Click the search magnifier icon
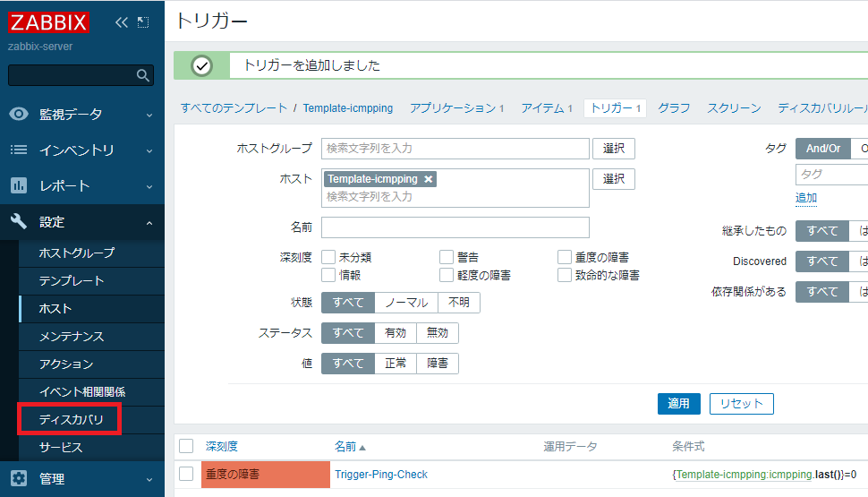 click(x=142, y=76)
